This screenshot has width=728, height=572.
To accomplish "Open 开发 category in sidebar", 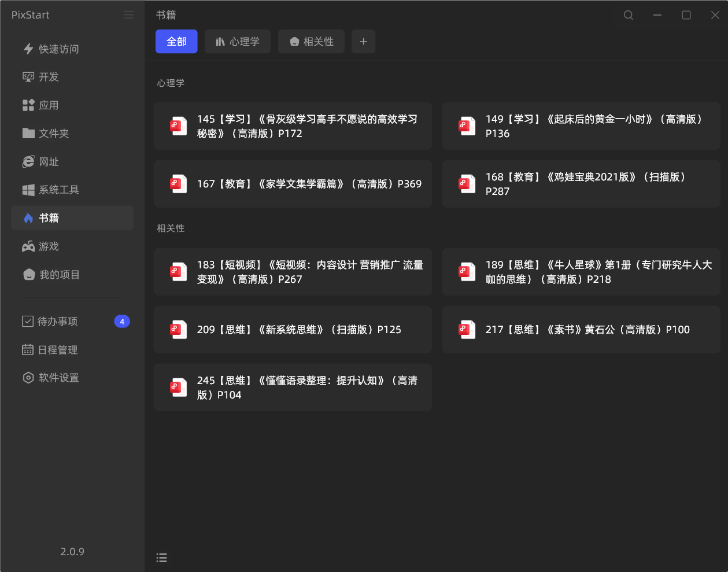I will [72, 77].
